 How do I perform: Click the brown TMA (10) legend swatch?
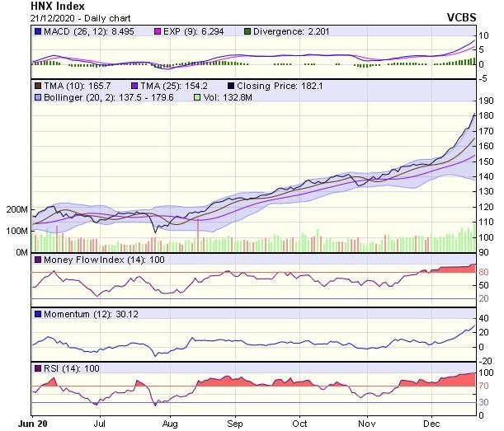pos(38,86)
